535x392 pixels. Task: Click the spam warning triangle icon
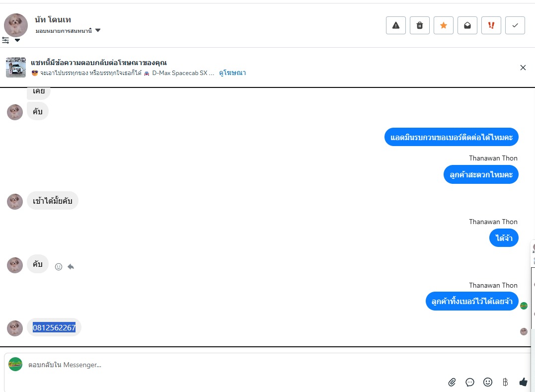[396, 25]
